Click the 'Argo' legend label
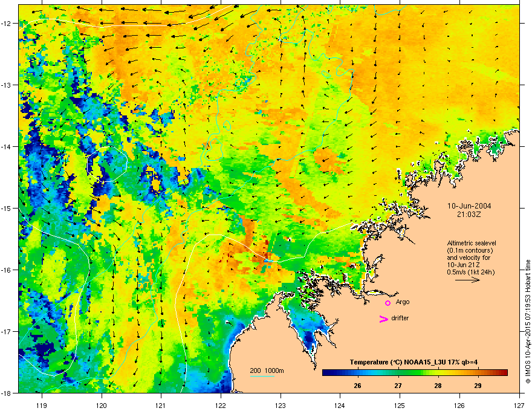532x411 pixels. tap(403, 302)
